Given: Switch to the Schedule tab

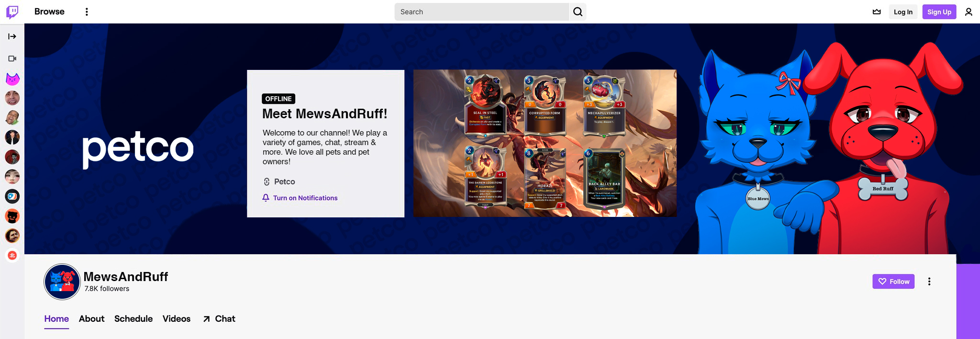Looking at the screenshot, I should coord(134,319).
